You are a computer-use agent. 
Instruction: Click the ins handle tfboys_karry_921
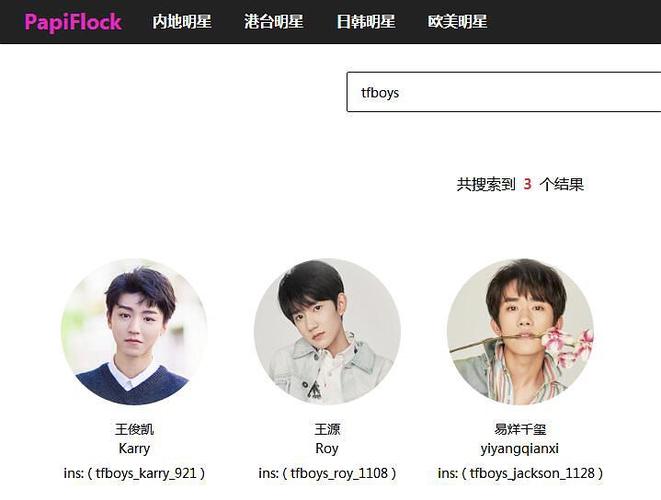[146, 473]
